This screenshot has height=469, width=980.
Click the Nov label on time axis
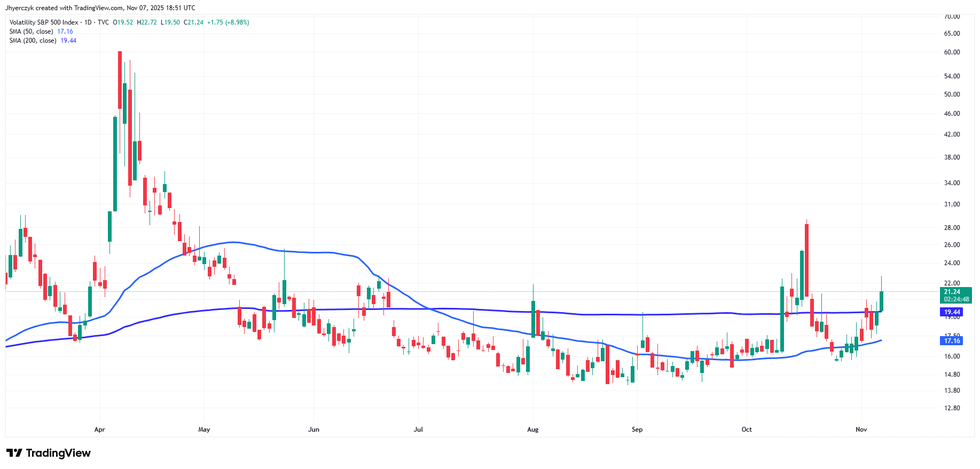[861, 430]
